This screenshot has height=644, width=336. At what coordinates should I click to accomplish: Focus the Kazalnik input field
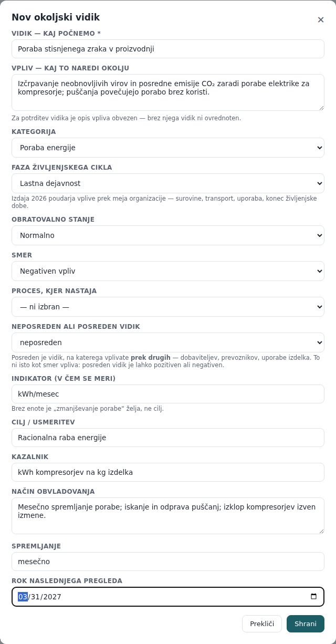click(x=168, y=472)
